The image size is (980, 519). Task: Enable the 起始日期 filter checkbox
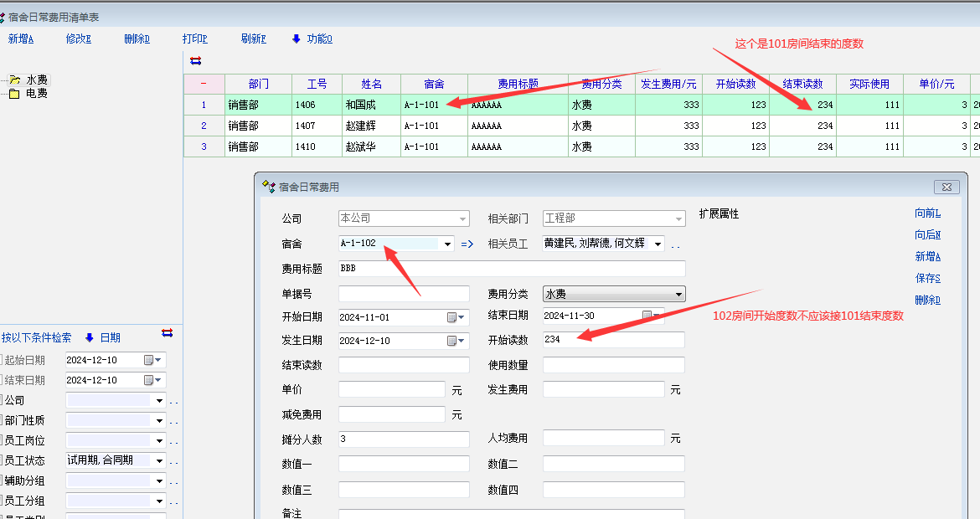tap(3, 360)
